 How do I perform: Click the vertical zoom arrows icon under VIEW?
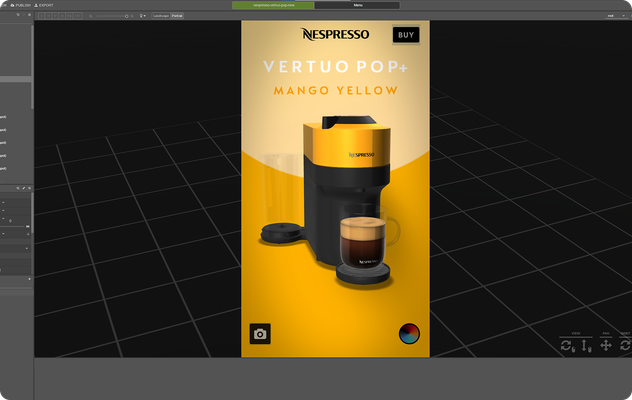(x=586, y=346)
